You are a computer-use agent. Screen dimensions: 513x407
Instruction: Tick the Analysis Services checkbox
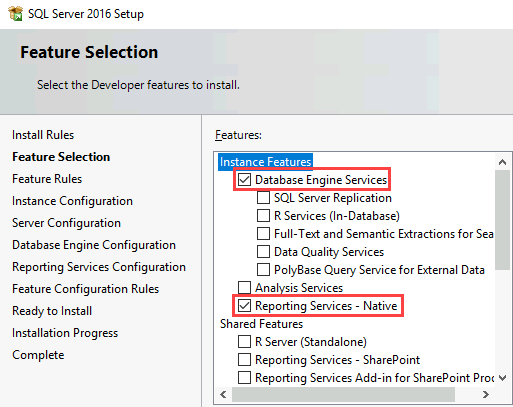click(x=244, y=288)
